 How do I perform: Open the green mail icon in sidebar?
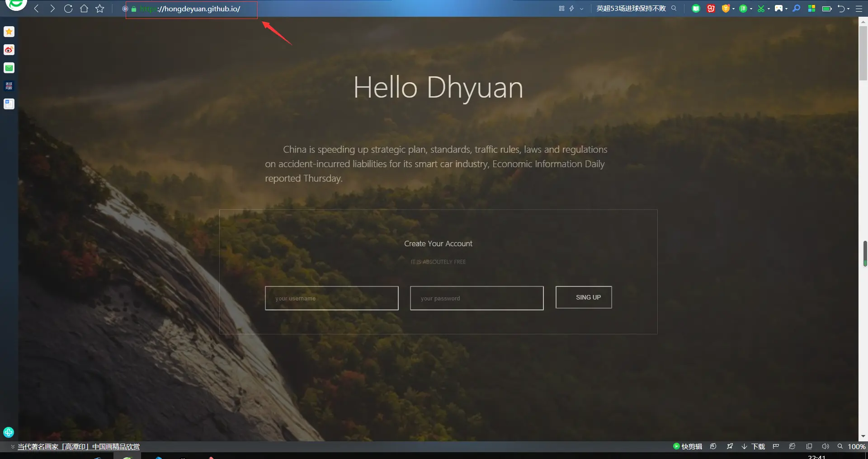click(x=9, y=68)
